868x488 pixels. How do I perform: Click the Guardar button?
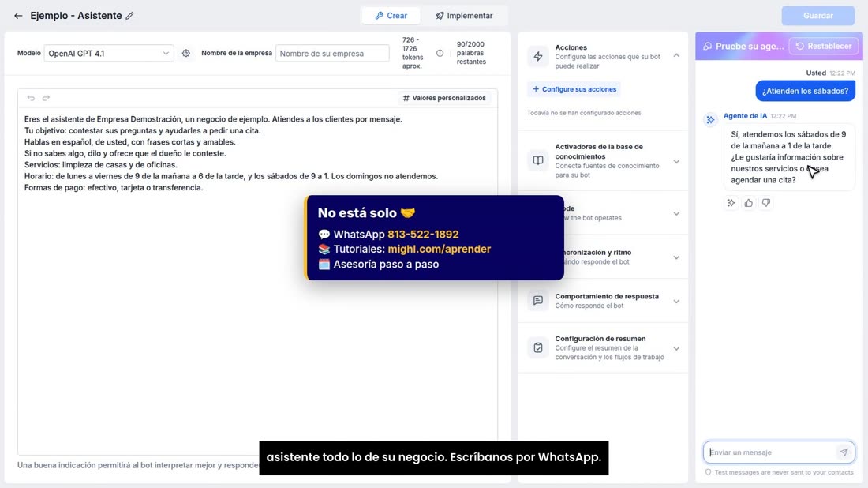[x=817, y=16]
